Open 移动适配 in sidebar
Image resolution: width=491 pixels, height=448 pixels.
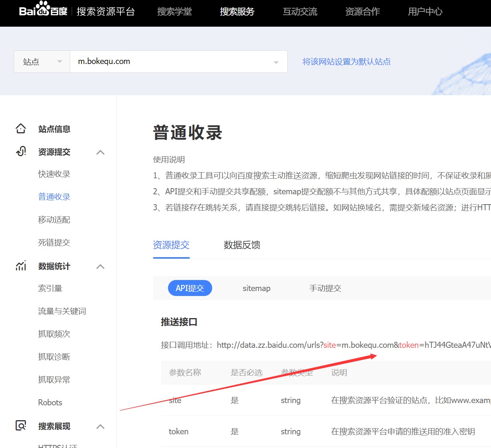click(x=54, y=220)
